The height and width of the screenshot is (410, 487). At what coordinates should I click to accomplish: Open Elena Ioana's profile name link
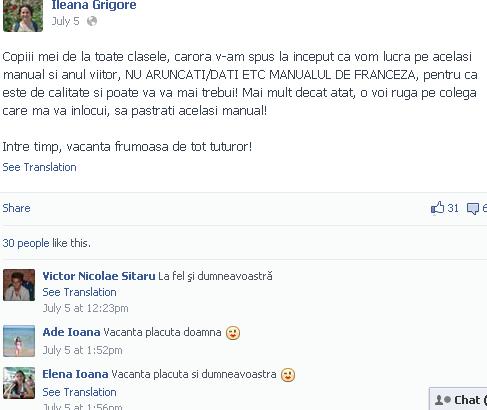pos(75,374)
